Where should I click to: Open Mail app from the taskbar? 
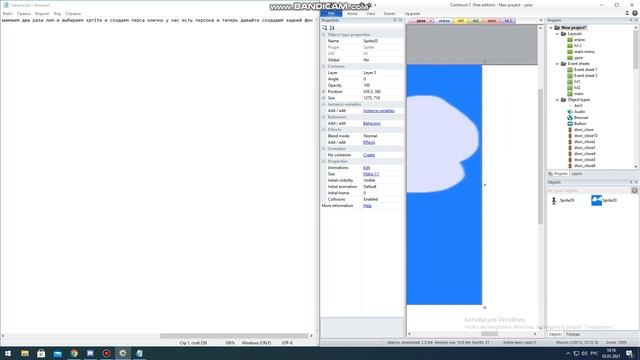click(x=58, y=353)
